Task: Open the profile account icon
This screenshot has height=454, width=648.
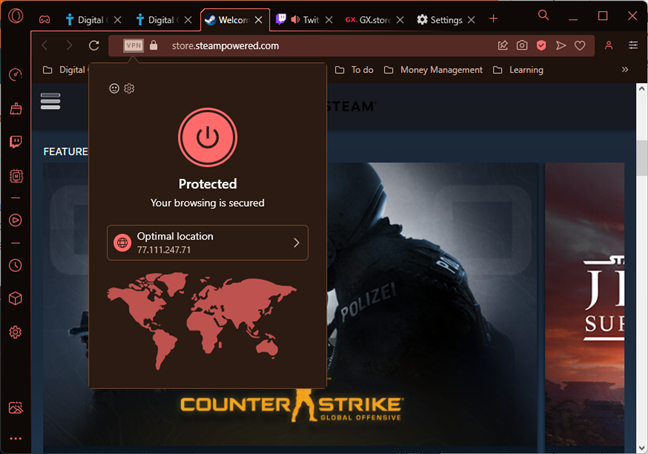Action: pos(609,45)
